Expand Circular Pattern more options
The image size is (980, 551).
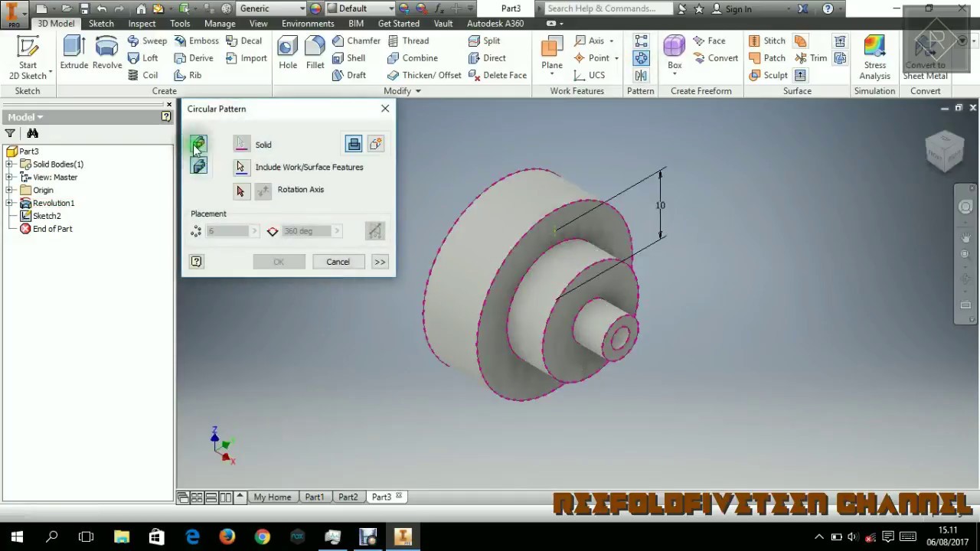coord(380,262)
